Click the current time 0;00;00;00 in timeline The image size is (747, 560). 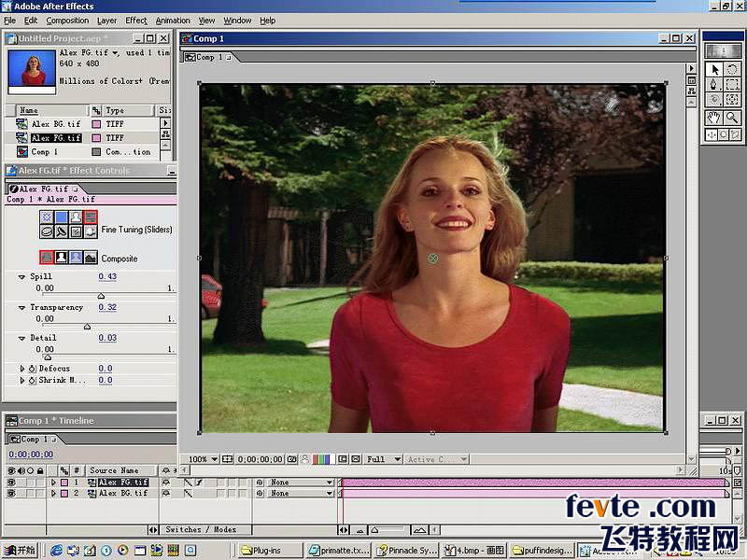[31, 455]
